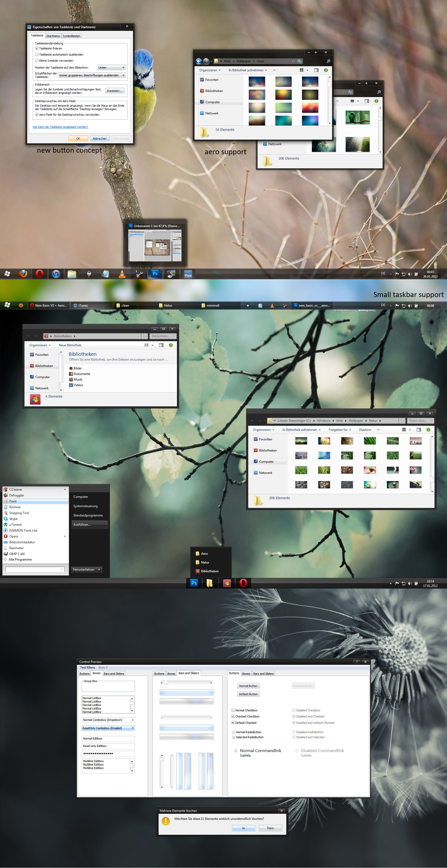
Task: Click the blue Back arrow in the clean folder window
Action: click(198, 61)
